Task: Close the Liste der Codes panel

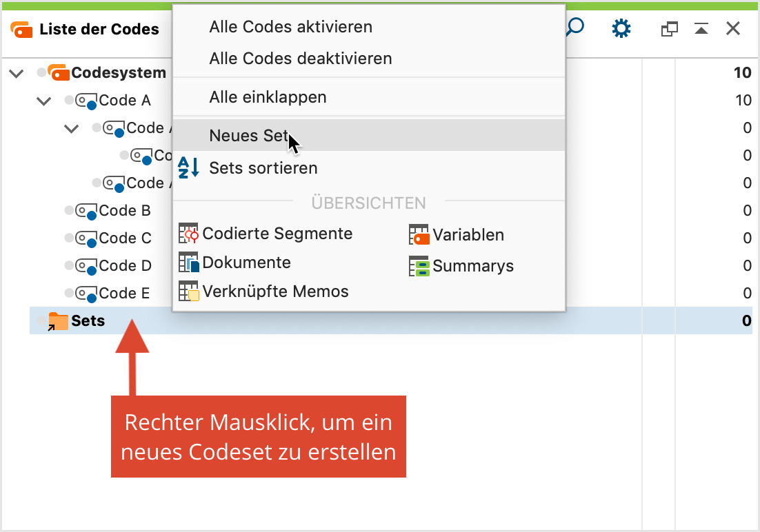Action: coord(733,28)
